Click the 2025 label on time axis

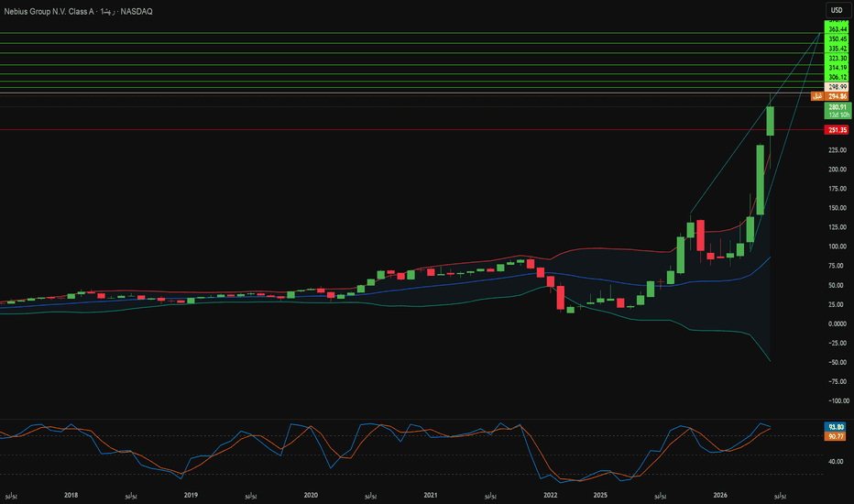[600, 495]
